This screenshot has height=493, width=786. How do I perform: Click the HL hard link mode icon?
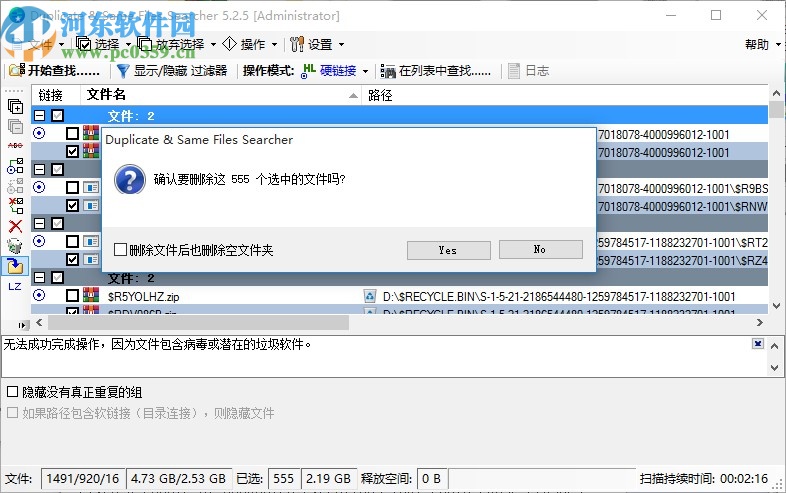[308, 71]
